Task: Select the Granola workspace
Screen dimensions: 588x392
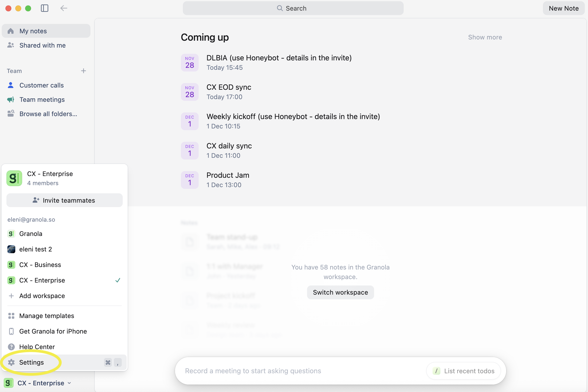Action: tap(31, 233)
